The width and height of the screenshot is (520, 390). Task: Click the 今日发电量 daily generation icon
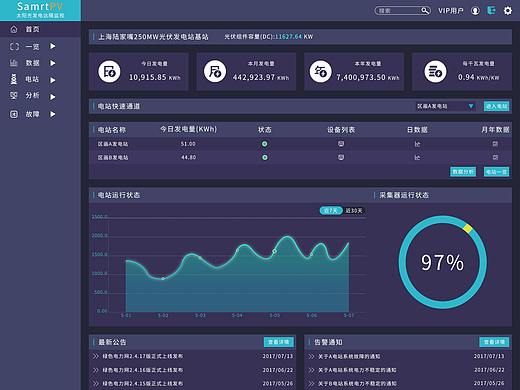click(x=109, y=71)
